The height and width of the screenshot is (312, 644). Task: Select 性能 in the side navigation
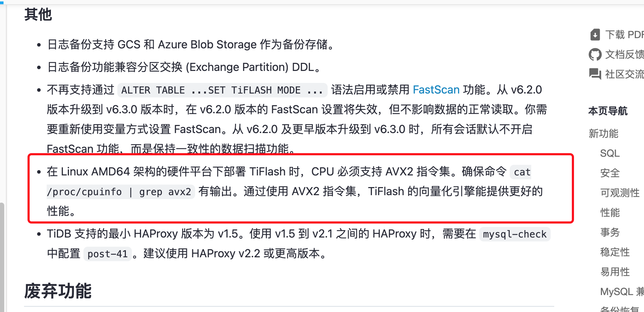click(x=610, y=212)
